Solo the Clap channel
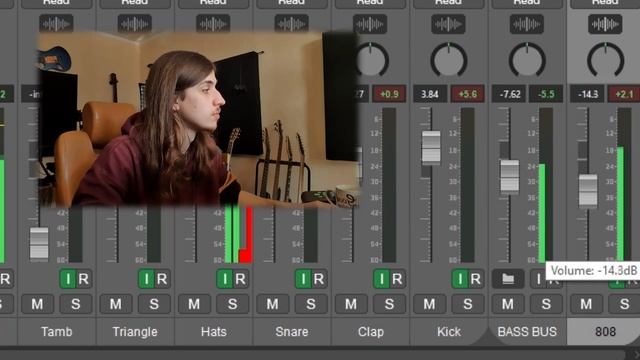Image resolution: width=640 pixels, height=360 pixels. coord(389,304)
